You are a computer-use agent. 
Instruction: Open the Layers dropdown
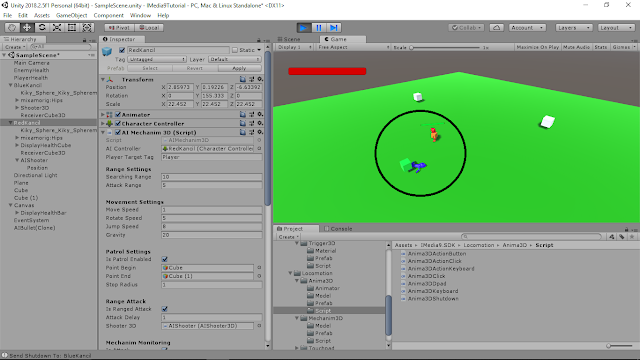pyautogui.click(x=573, y=27)
